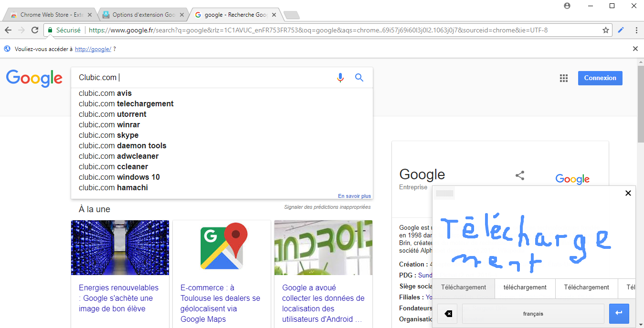Select suggestion clubic.com telechargement
Screen dimensions: 644x328
(x=222, y=104)
